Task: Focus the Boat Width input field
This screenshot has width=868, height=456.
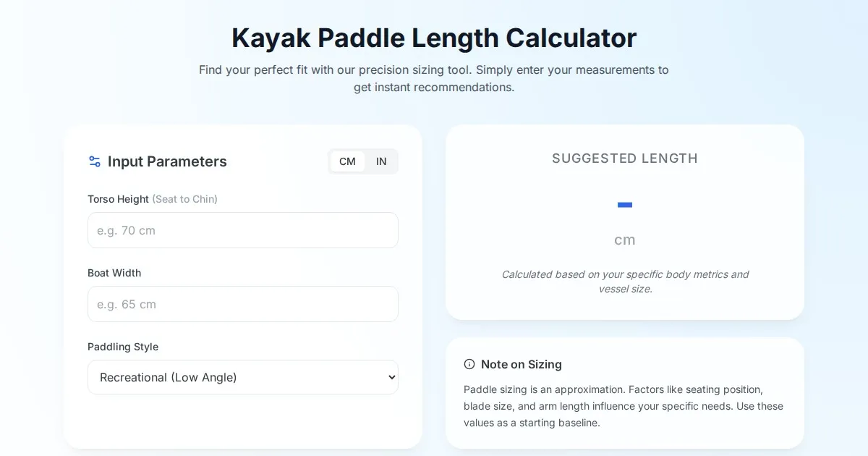Action: (x=242, y=304)
